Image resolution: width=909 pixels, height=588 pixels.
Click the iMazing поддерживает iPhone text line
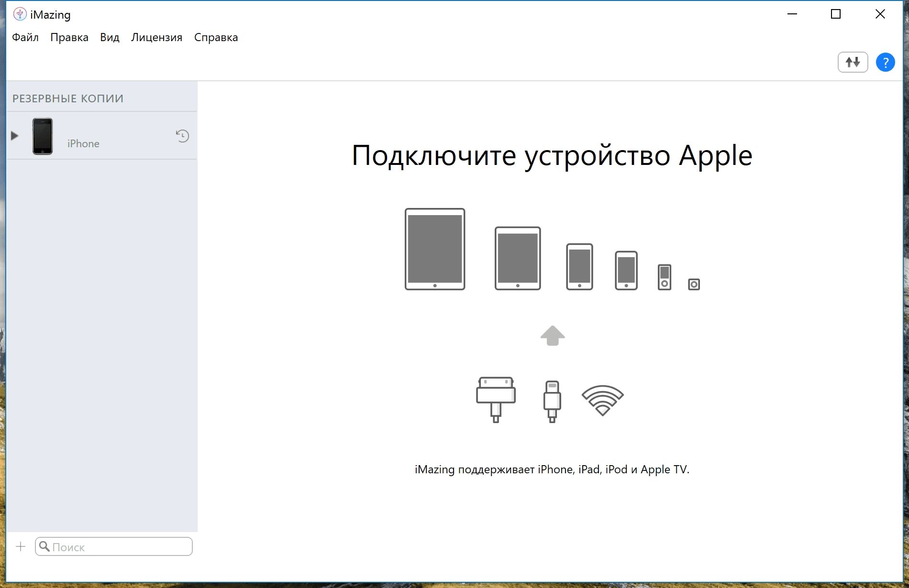click(x=552, y=469)
